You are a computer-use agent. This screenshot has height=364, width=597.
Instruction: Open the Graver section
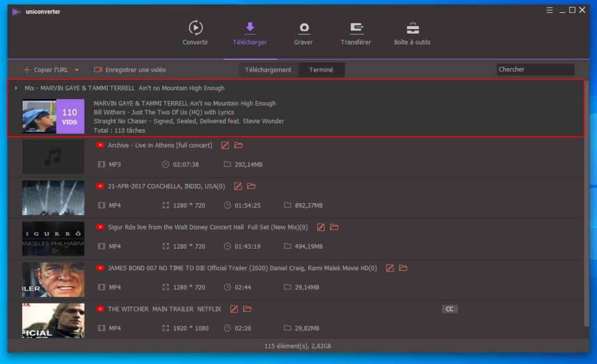tap(303, 33)
